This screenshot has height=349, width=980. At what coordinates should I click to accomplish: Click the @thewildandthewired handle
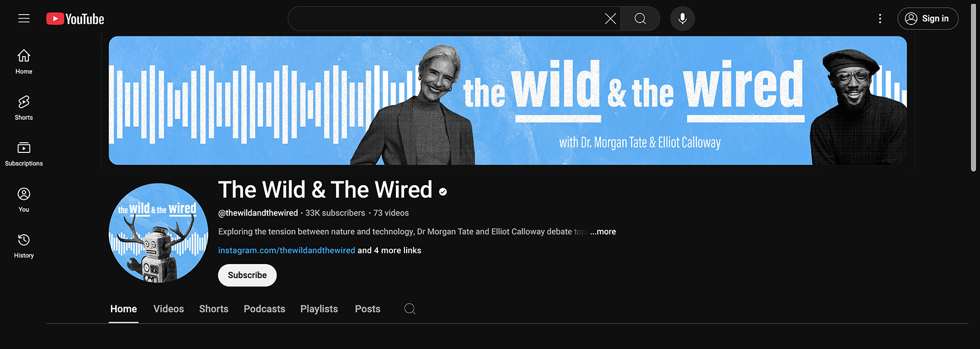[x=258, y=213]
